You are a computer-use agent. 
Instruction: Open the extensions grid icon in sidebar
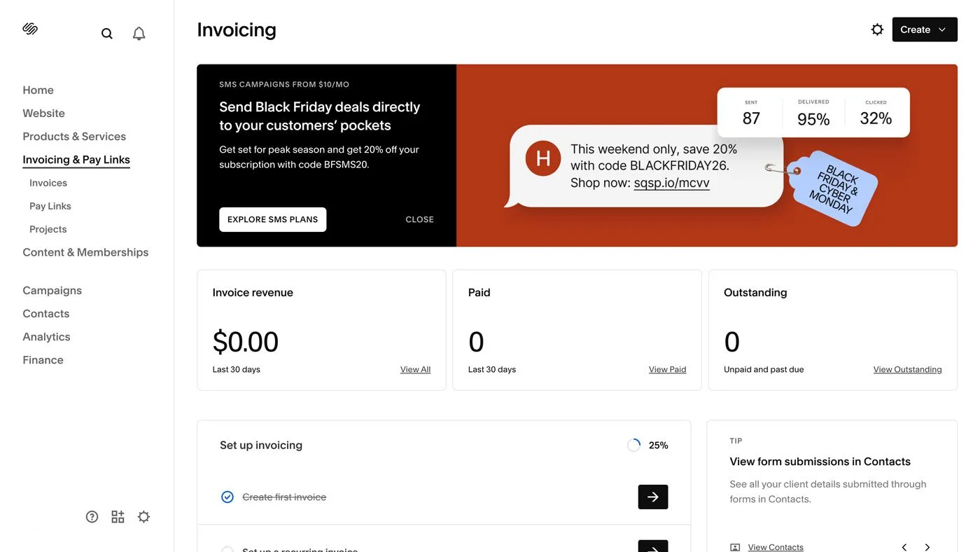(x=118, y=517)
